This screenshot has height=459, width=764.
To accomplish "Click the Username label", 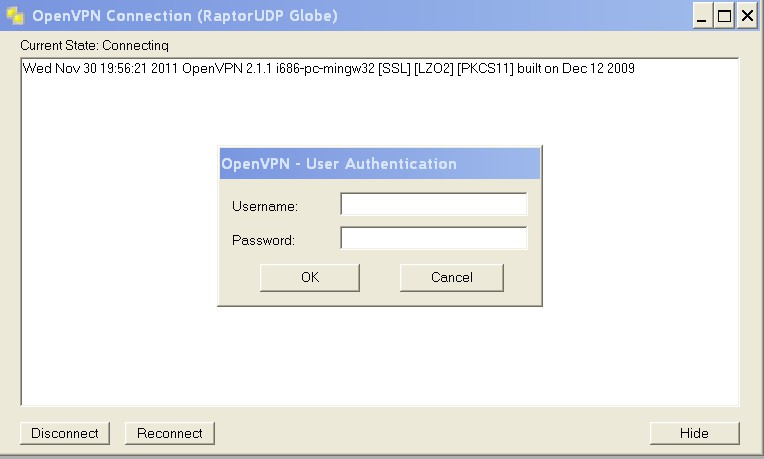I will tap(265, 206).
